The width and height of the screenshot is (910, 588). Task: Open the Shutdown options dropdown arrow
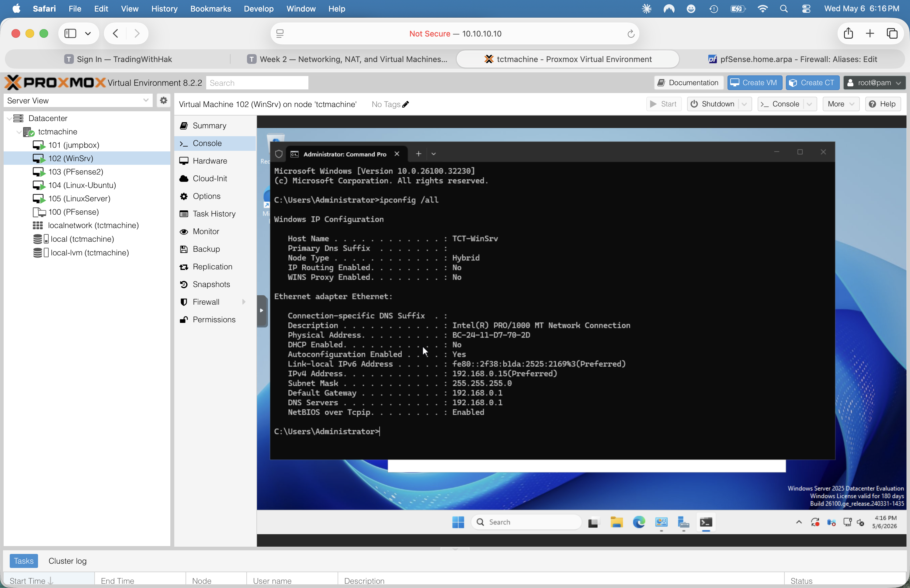(744, 104)
